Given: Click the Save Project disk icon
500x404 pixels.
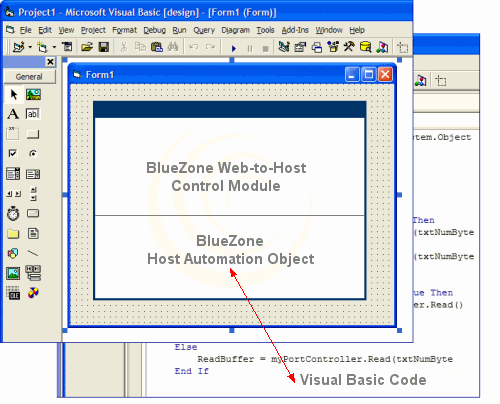Looking at the screenshot, I should [x=104, y=47].
